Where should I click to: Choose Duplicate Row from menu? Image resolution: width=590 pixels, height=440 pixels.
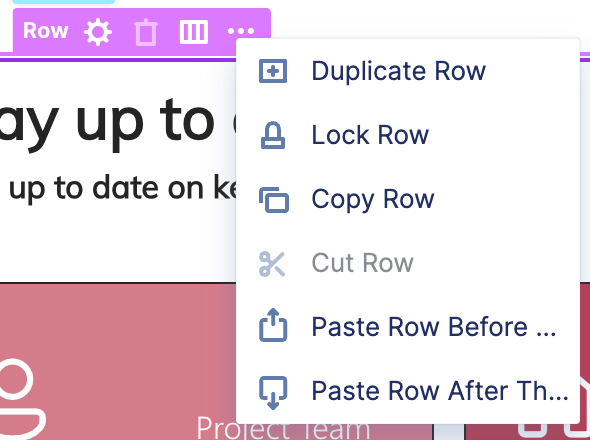click(408, 71)
